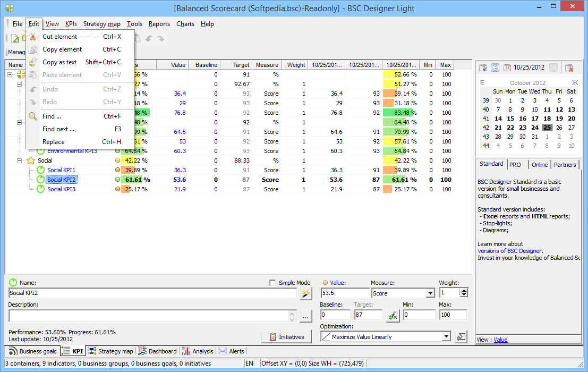The image size is (588, 372).
Task: Click the Initiatives button
Action: pyautogui.click(x=287, y=337)
